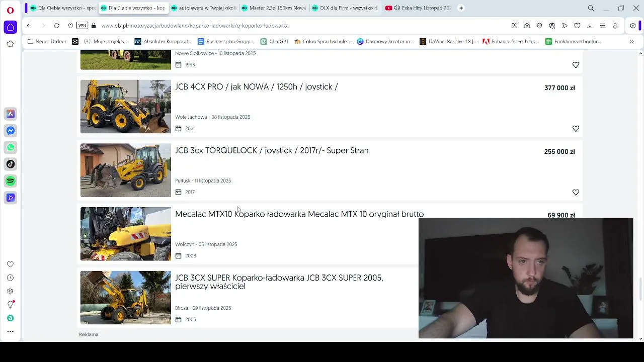Click the JCB 3cx TORQUELOCK listing photo
This screenshot has width=644, height=362.
tap(126, 170)
